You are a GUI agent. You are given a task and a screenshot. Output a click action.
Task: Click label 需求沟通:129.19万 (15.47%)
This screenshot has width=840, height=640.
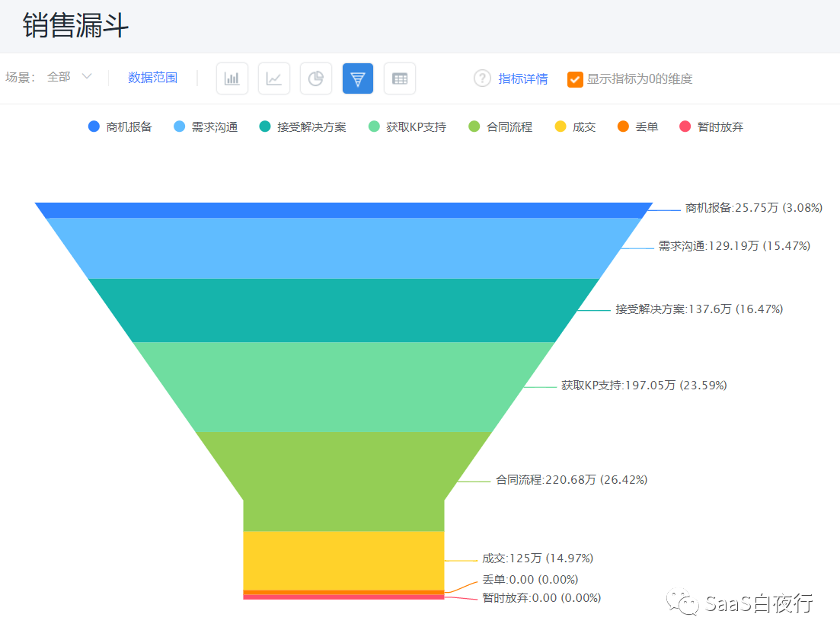click(734, 246)
